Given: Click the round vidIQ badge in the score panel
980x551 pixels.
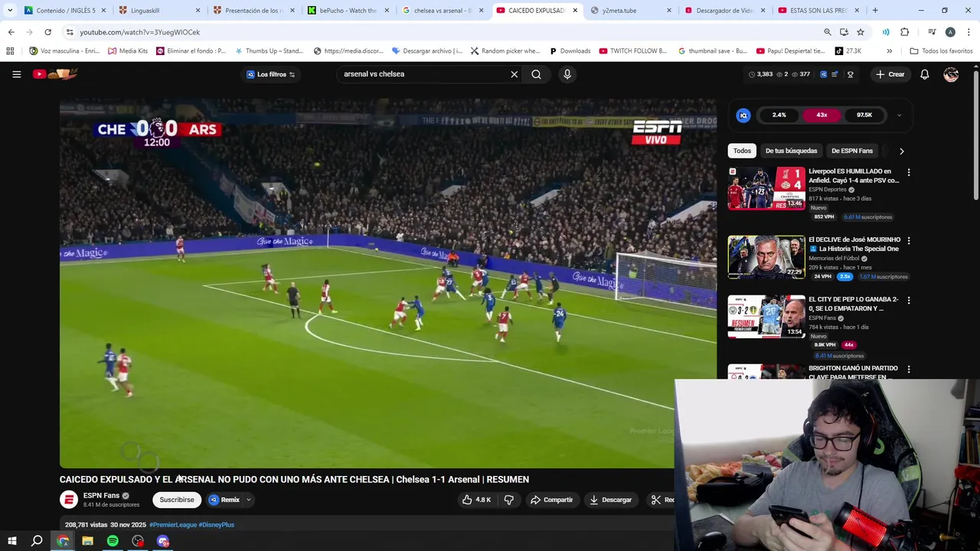Looking at the screenshot, I should tap(743, 115).
